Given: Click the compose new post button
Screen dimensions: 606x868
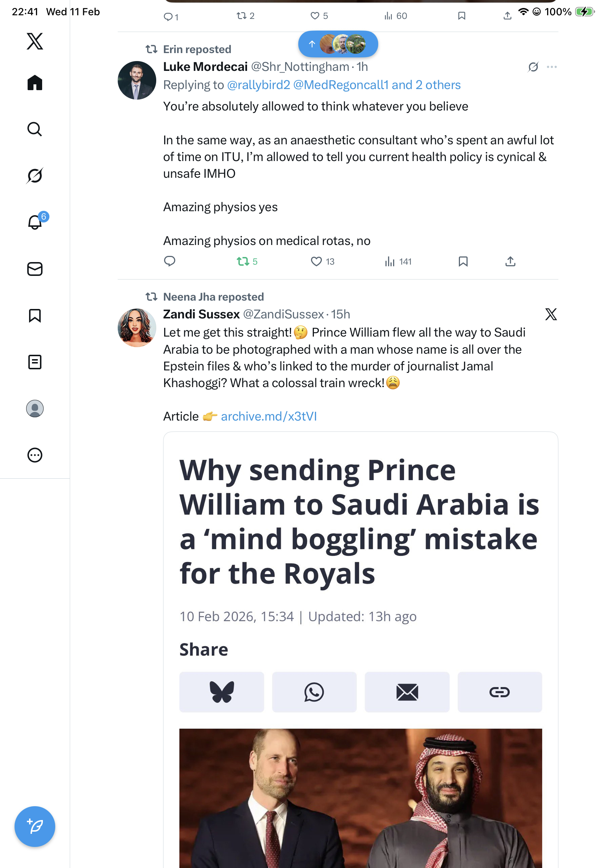Looking at the screenshot, I should (x=35, y=827).
